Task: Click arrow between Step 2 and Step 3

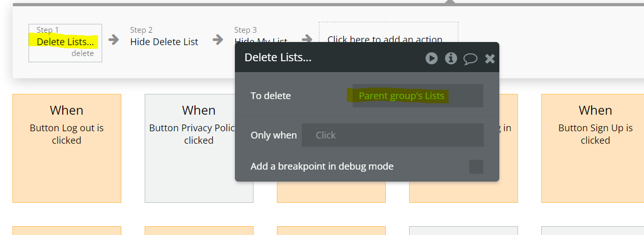Action: coord(218,39)
